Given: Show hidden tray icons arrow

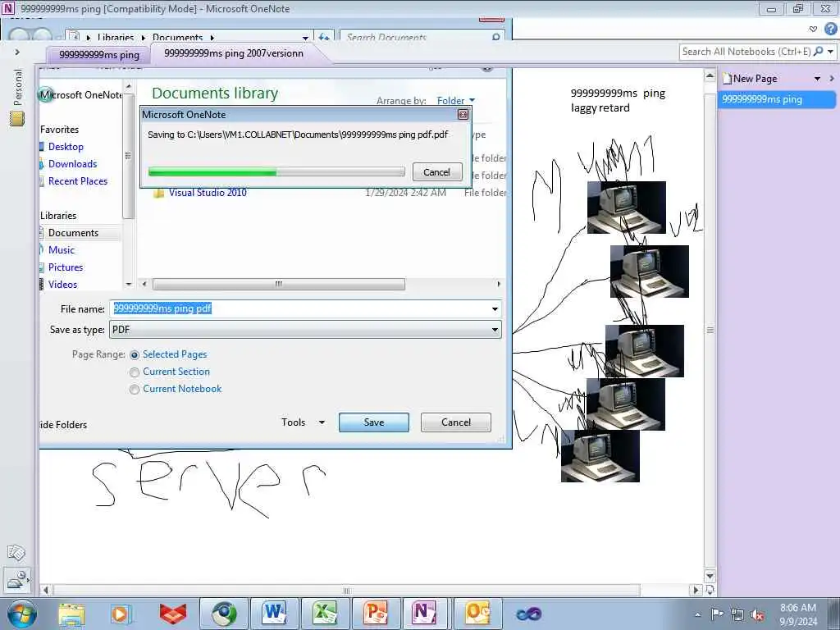Looking at the screenshot, I should (x=697, y=614).
